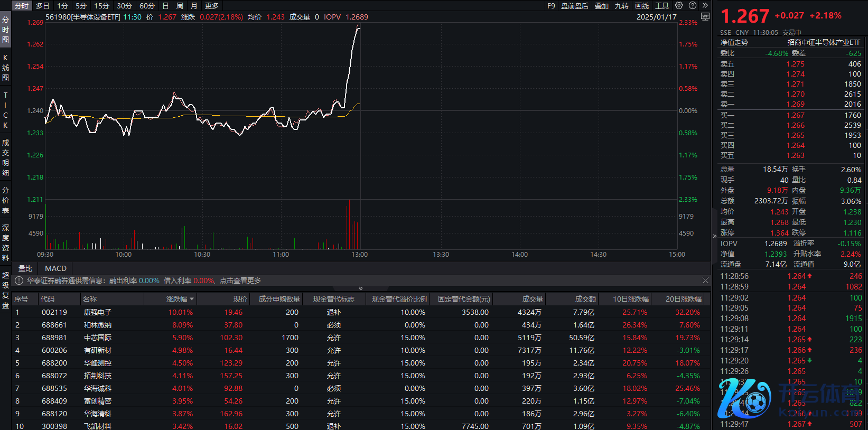Close the 华泰证券 info notice bar
The image size is (868, 430).
705,281
